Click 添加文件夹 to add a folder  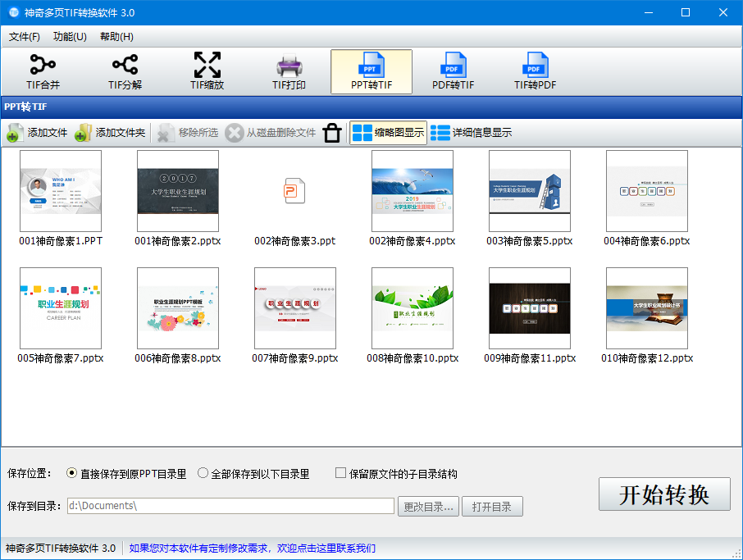[110, 133]
